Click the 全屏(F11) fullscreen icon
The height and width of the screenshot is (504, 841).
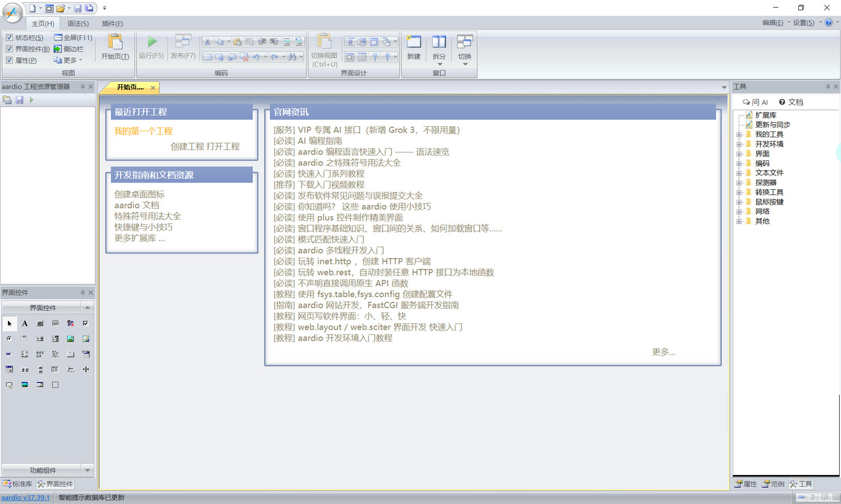pyautogui.click(x=58, y=37)
